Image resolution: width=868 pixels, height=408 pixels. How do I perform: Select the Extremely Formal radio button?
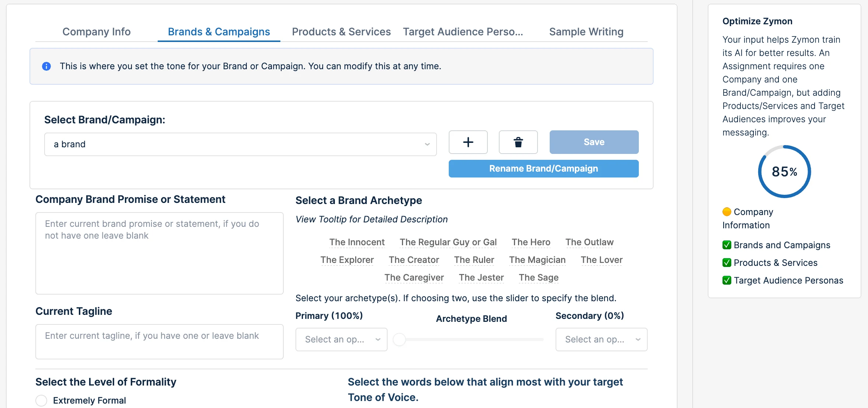(x=41, y=400)
